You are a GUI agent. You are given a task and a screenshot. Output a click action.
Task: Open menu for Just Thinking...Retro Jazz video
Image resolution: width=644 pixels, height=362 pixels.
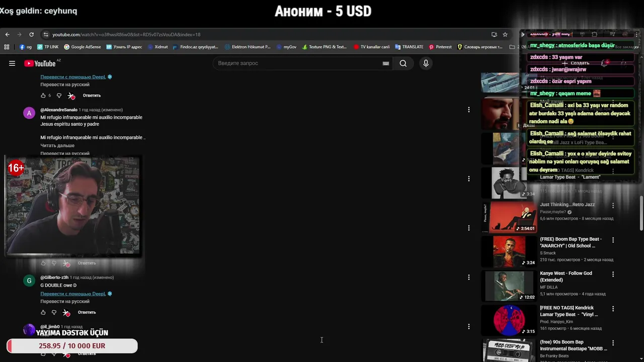[613, 205]
